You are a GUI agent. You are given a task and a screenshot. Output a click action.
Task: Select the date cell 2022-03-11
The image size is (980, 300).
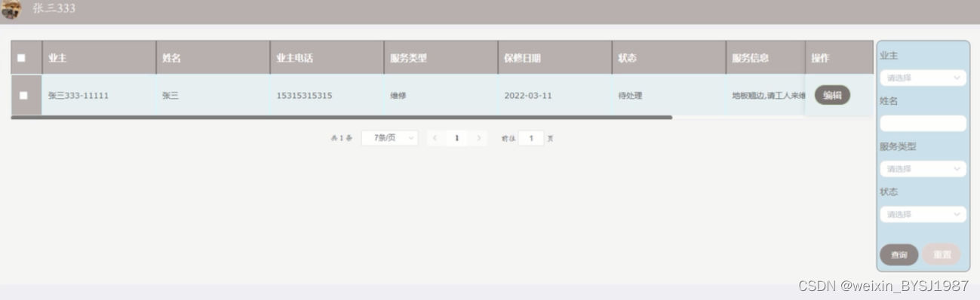555,96
